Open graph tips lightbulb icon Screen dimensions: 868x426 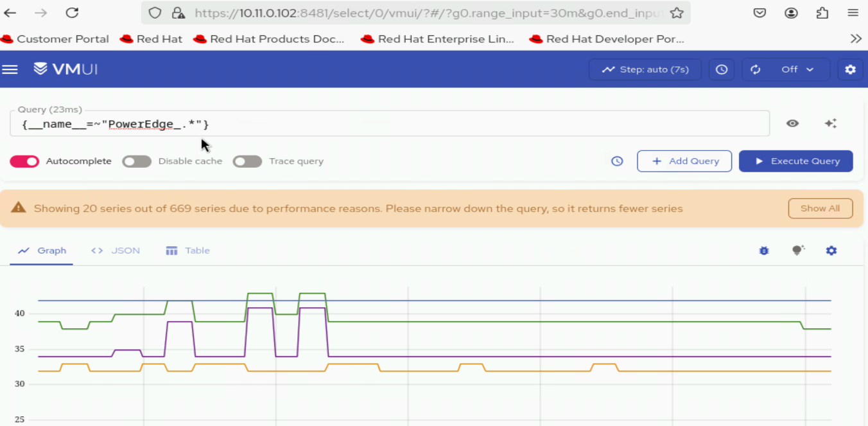[797, 251]
